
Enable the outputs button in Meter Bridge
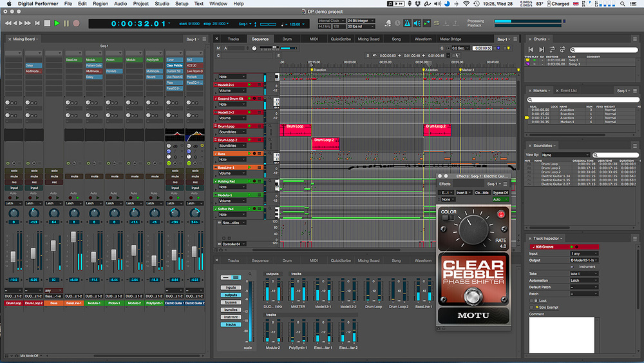pyautogui.click(x=230, y=295)
